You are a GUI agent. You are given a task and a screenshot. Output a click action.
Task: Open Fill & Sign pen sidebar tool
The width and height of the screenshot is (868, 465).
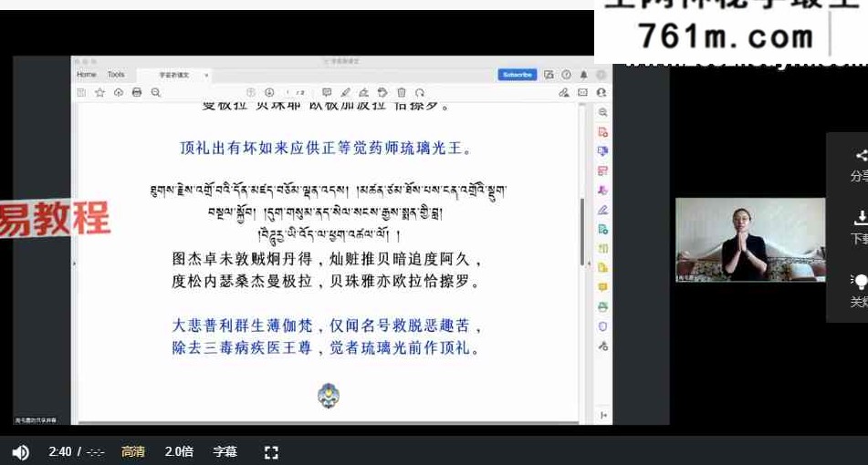(602, 210)
